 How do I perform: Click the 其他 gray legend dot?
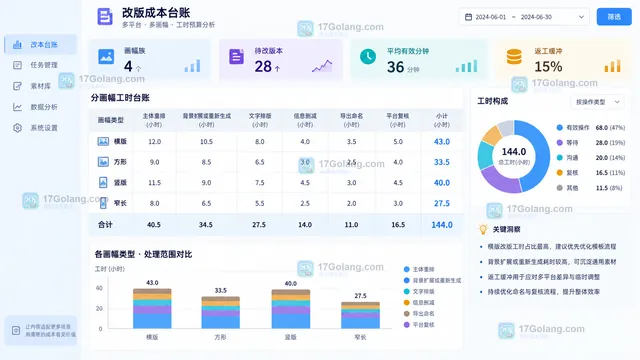pyautogui.click(x=560, y=188)
